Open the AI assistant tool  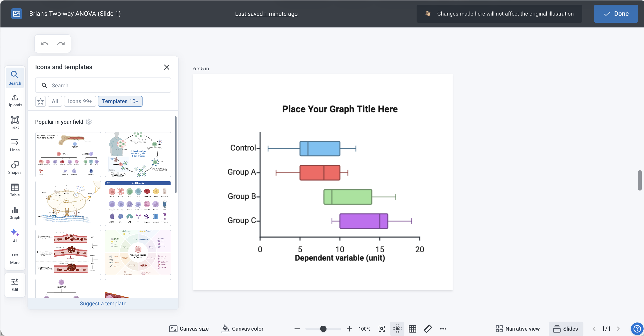point(15,236)
